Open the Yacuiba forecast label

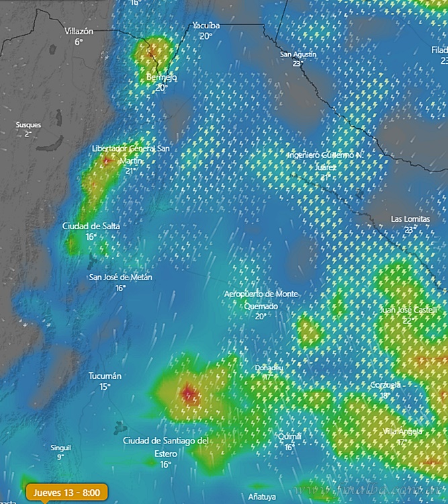(206, 26)
